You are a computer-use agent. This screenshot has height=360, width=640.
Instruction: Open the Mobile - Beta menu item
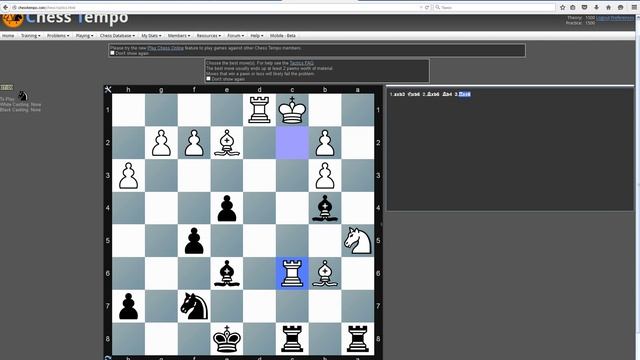(282, 36)
